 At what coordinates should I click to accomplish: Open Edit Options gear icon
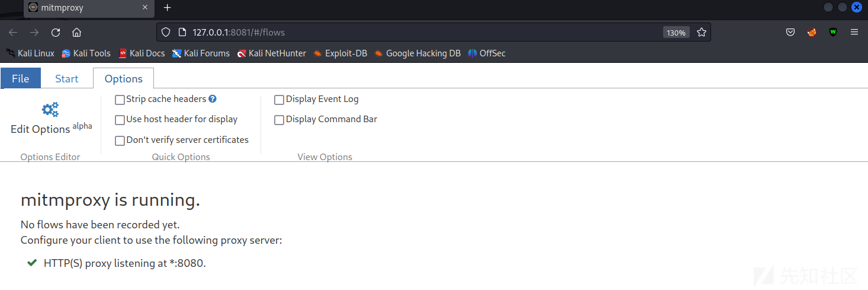pyautogui.click(x=50, y=110)
